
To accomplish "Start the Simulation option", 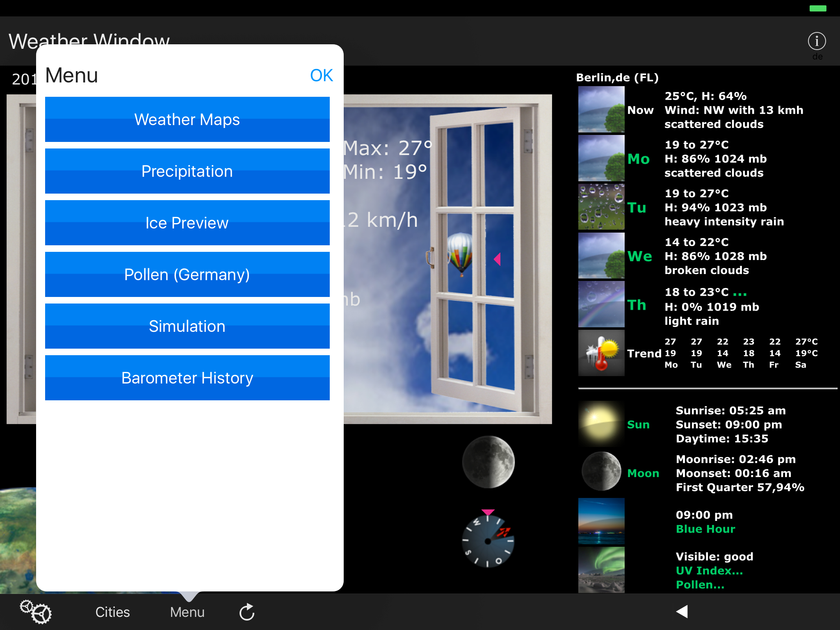I will point(187,326).
